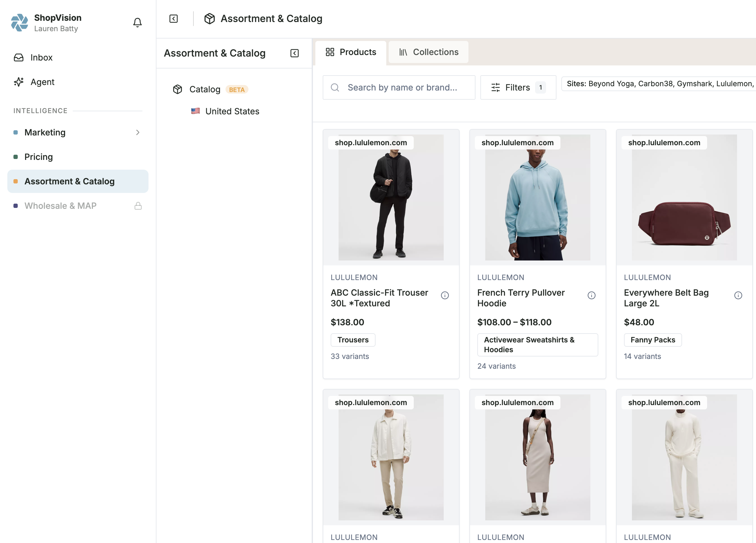Image resolution: width=756 pixels, height=543 pixels.
Task: Select Assortment & Catalog in the sidebar
Action: (x=78, y=181)
